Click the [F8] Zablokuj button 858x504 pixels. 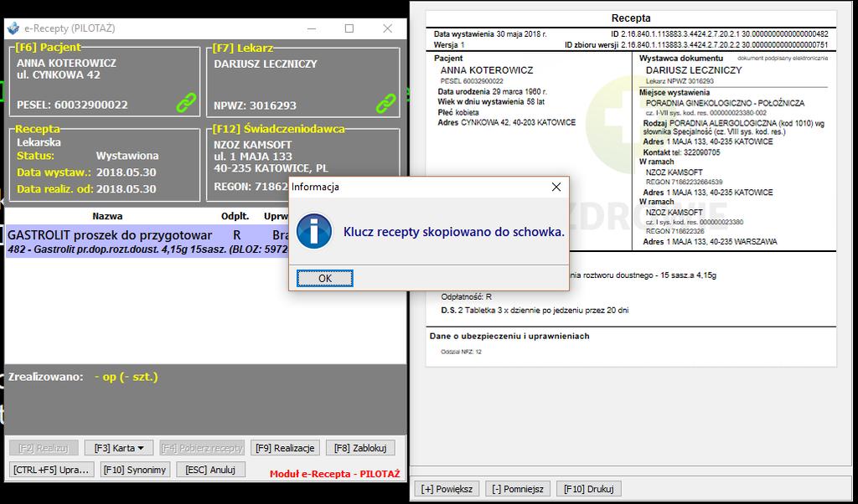click(x=360, y=448)
